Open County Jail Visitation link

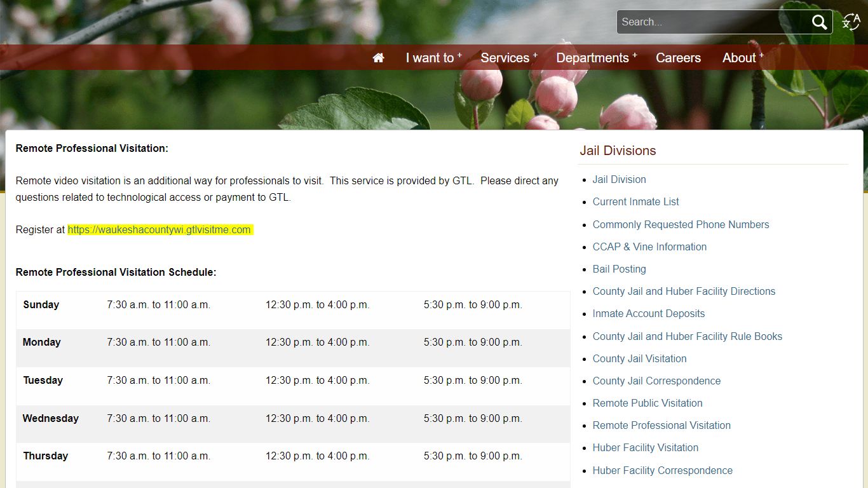[639, 359]
